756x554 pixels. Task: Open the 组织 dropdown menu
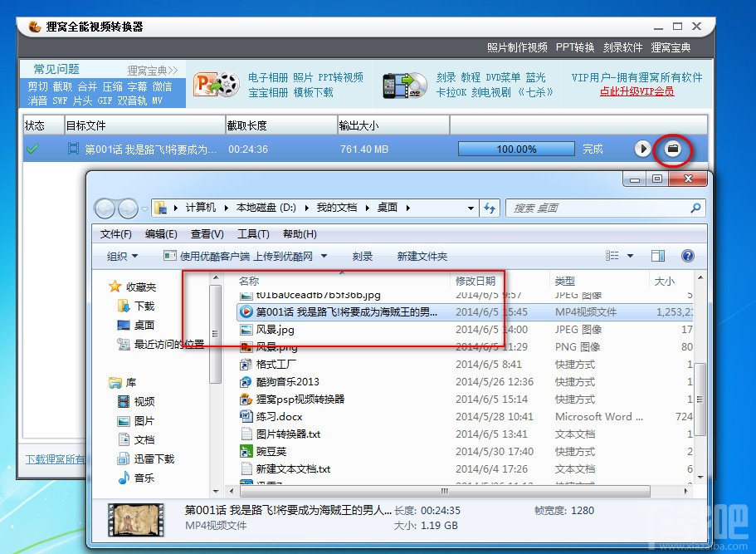click(122, 257)
